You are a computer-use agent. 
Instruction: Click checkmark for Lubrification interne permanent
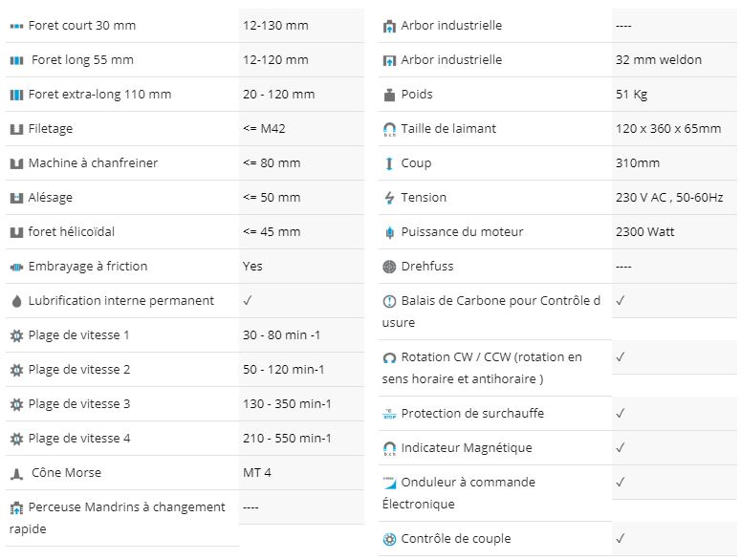point(248,300)
